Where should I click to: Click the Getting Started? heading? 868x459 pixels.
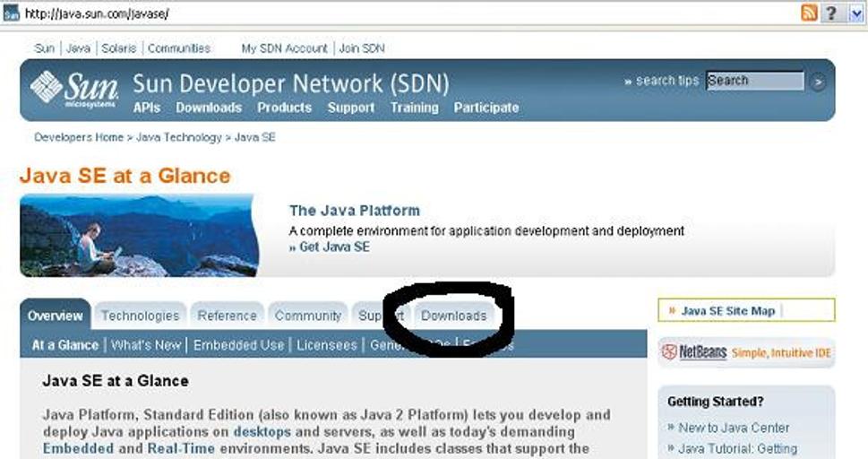tap(715, 402)
